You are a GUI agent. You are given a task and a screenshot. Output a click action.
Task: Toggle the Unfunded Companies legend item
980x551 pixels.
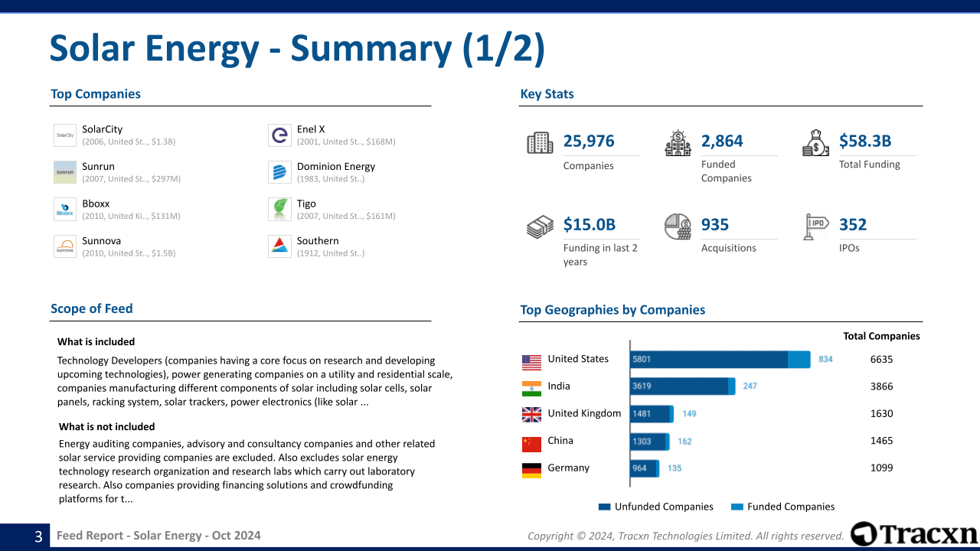coord(655,507)
